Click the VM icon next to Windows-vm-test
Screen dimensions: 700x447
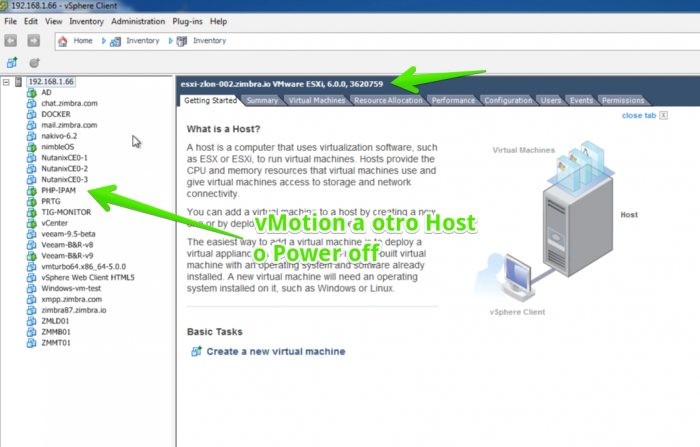pyautogui.click(x=31, y=288)
